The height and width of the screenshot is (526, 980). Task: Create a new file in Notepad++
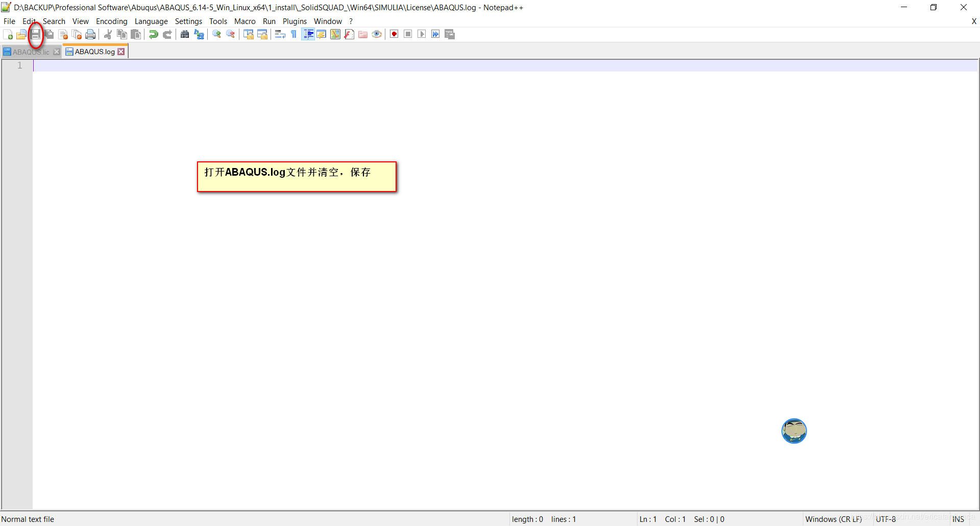(8, 34)
